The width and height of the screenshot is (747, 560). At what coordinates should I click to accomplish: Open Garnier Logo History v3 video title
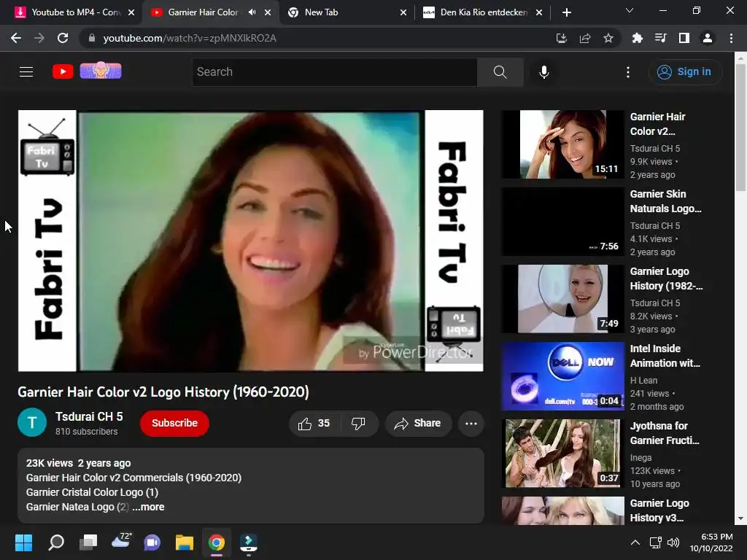659,510
